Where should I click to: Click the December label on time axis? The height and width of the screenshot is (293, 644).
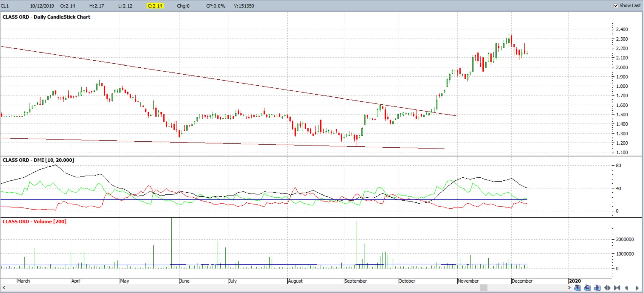coord(522,281)
